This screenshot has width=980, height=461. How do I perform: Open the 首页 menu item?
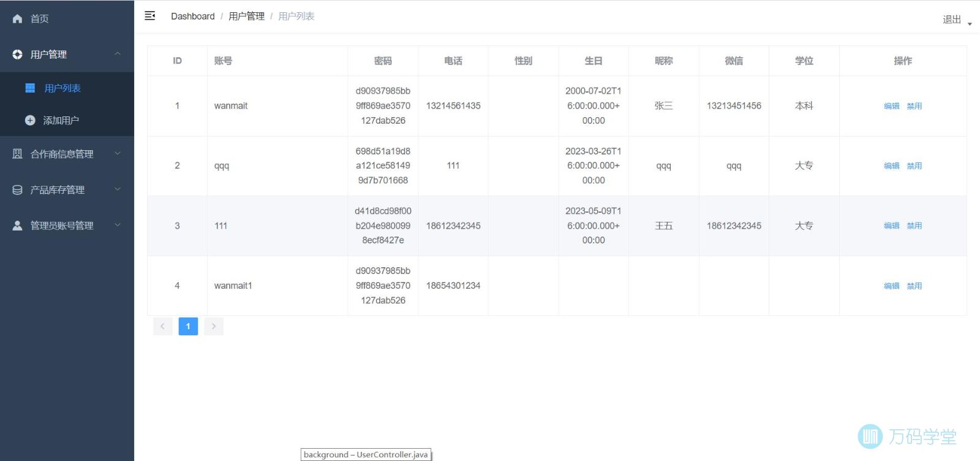[x=40, y=19]
